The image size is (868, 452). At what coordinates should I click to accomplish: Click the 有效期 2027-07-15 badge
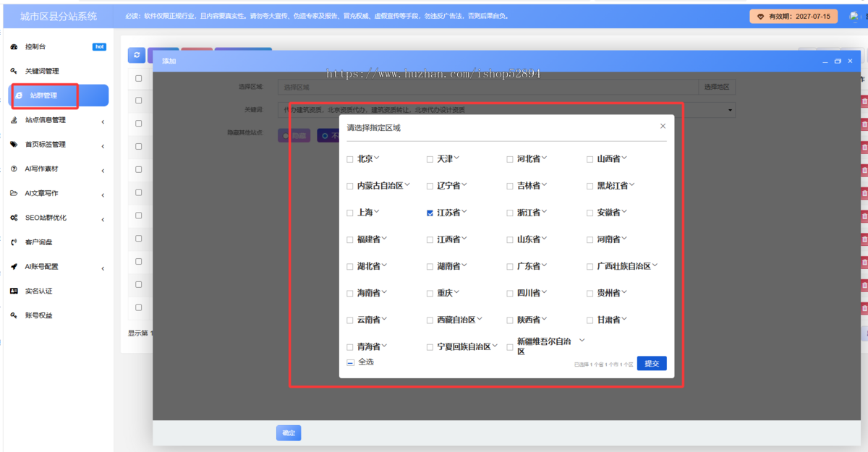pyautogui.click(x=793, y=16)
